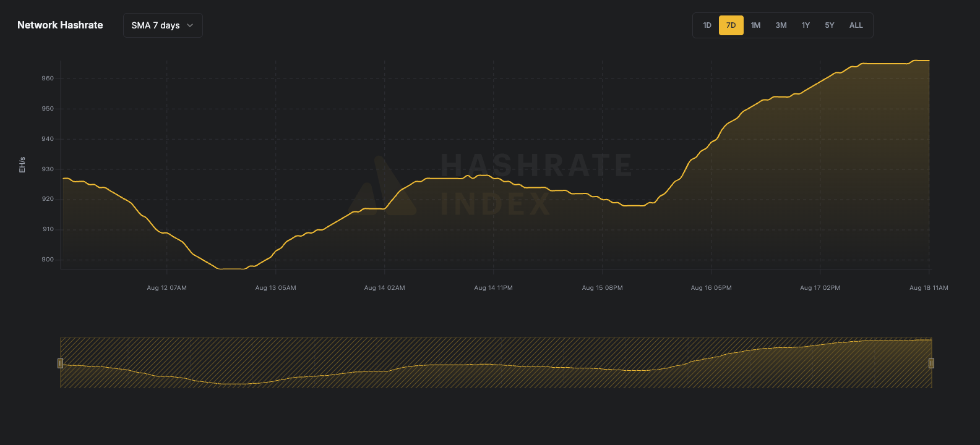Viewport: 980px width, 445px height.
Task: Choose the 5Y time range
Action: click(x=830, y=25)
